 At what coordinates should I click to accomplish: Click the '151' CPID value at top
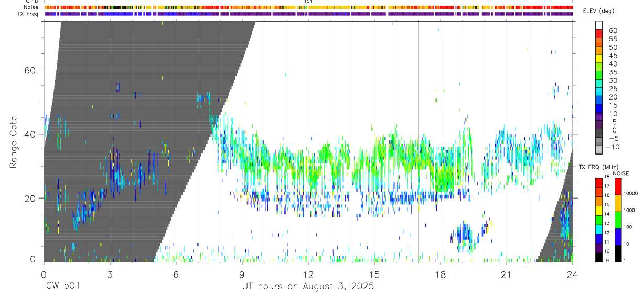tap(308, 2)
